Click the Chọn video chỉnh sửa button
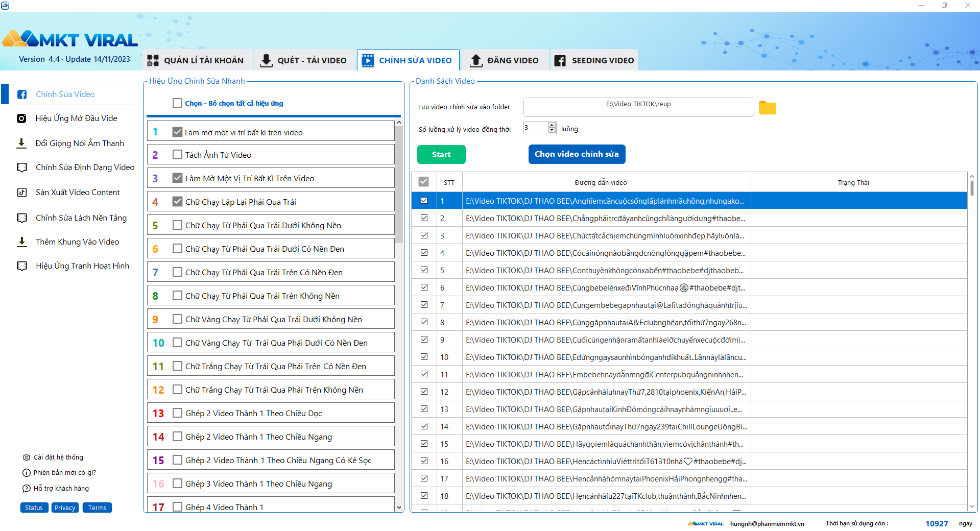 pos(577,154)
